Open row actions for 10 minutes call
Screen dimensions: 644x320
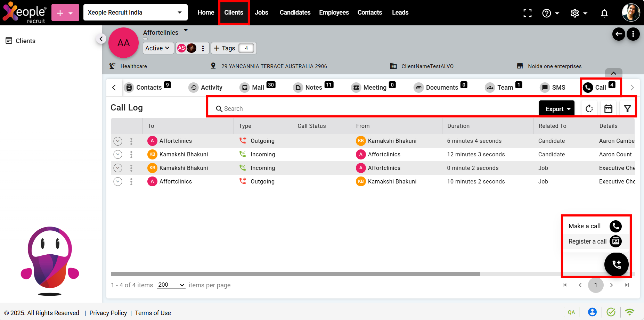pyautogui.click(x=131, y=182)
